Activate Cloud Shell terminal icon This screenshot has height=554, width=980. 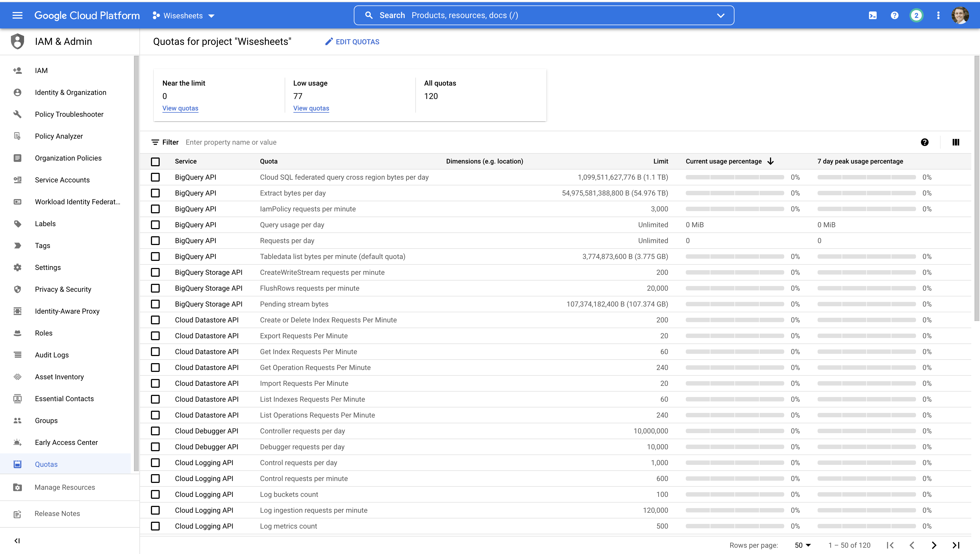[873, 15]
